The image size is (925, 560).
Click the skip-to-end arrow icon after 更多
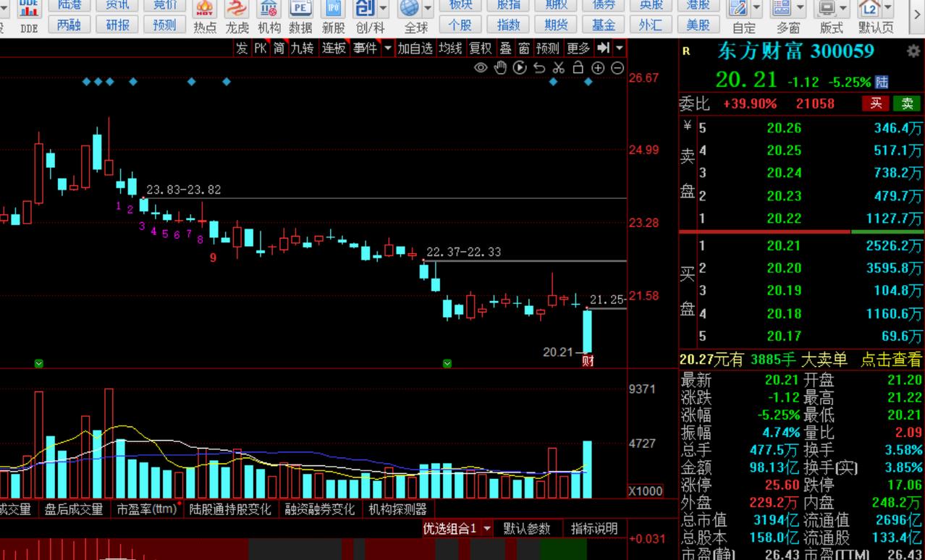coord(603,48)
